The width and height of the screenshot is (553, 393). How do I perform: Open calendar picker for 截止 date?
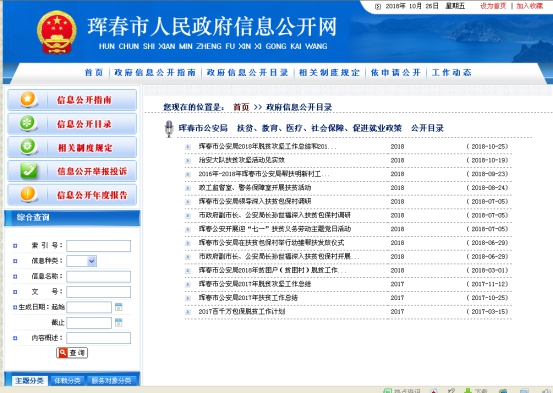click(118, 322)
